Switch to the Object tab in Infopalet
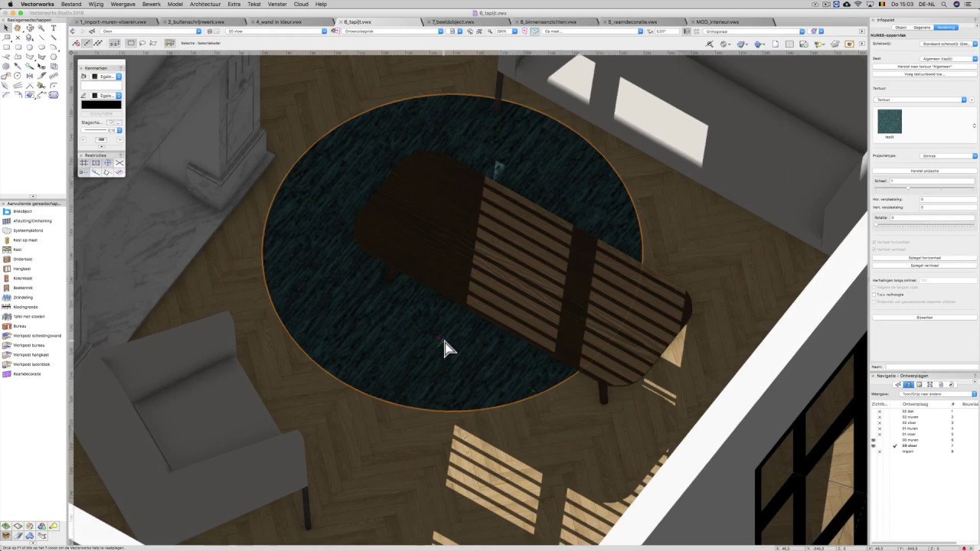Screen dimensions: 980x551 tap(900, 28)
